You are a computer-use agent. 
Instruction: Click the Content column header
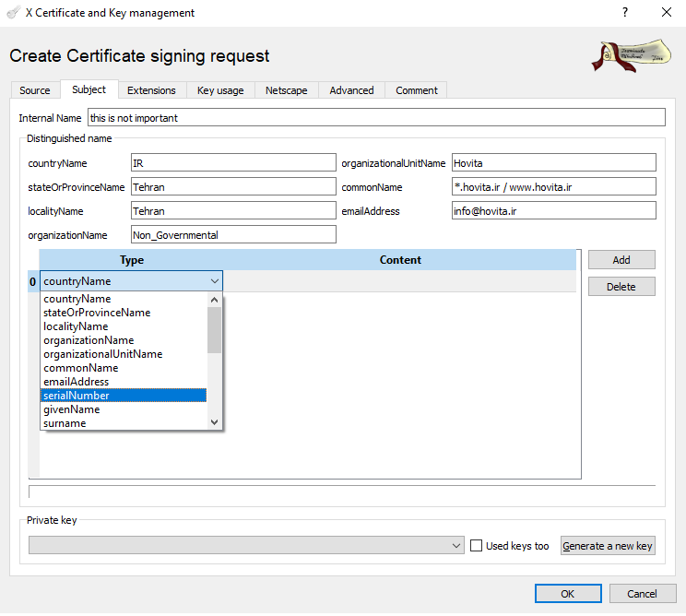[x=400, y=260]
